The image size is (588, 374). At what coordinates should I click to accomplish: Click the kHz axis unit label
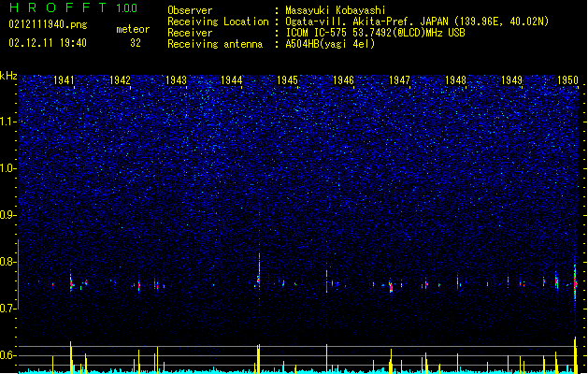[8, 76]
